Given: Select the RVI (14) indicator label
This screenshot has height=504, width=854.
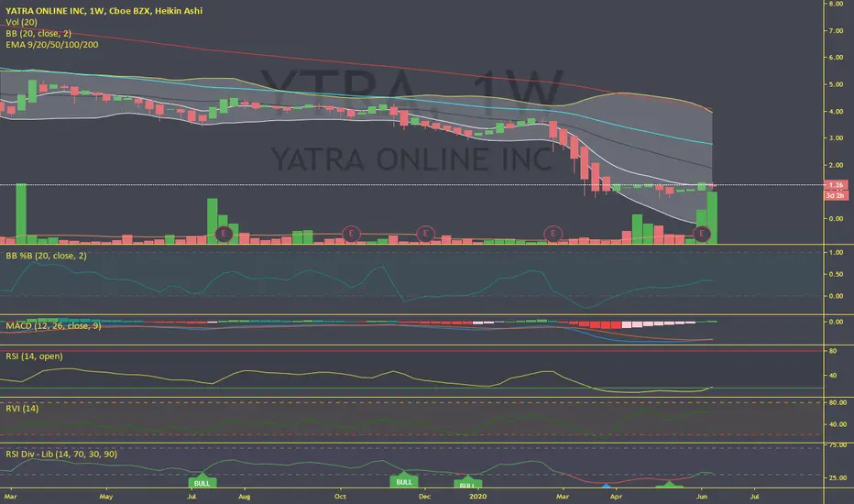Looking at the screenshot, I should coord(22,409).
